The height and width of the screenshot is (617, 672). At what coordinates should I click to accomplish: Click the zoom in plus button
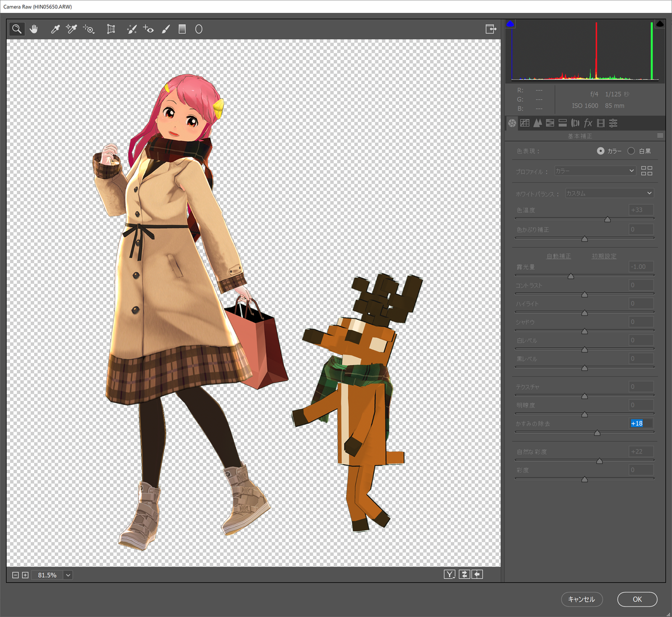click(25, 575)
